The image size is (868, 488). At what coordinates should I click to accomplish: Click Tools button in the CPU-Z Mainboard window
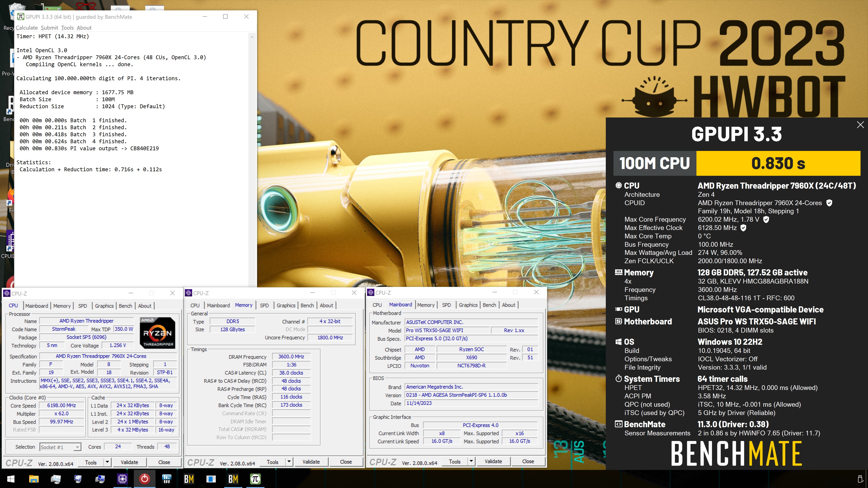coord(455,461)
